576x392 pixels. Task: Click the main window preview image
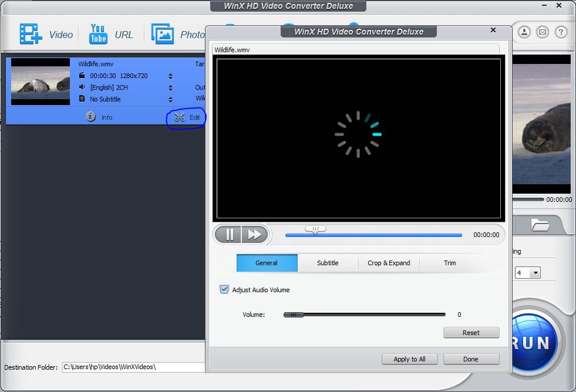point(541,124)
